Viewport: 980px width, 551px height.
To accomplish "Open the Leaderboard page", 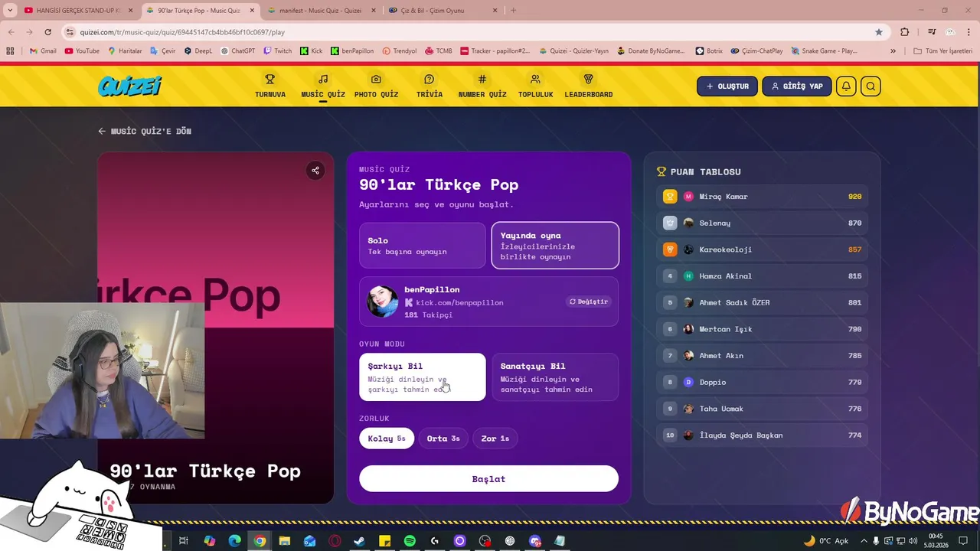I will (x=589, y=86).
